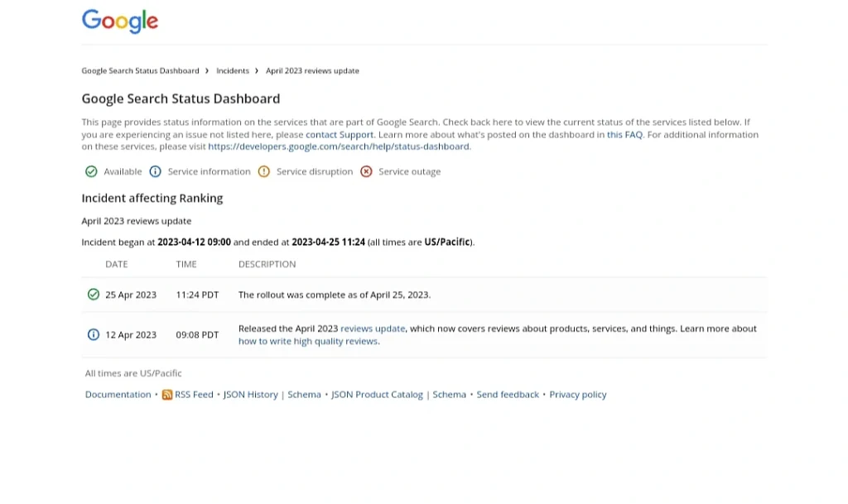This screenshot has height=504, width=848.
Task: Click start time 2023-04-12 09:00
Action: click(x=194, y=242)
